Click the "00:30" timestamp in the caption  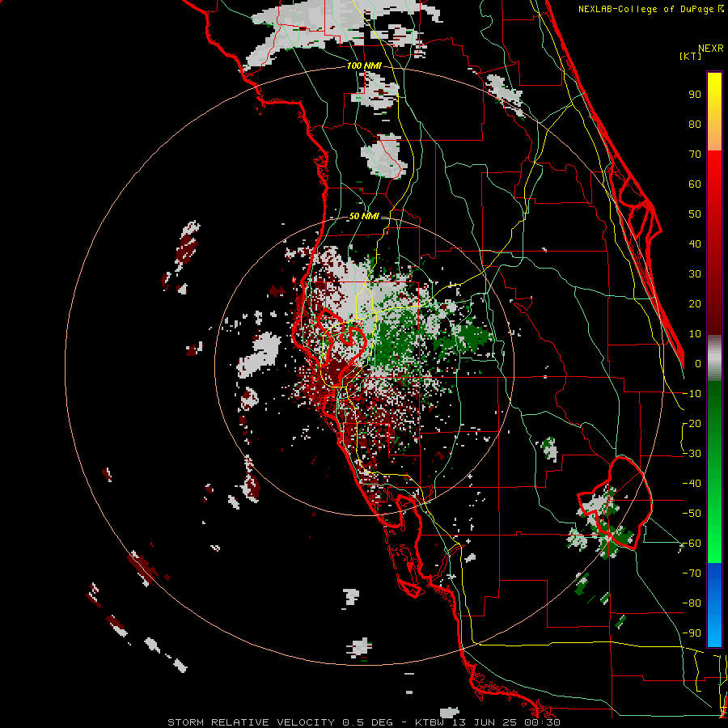click(x=544, y=722)
